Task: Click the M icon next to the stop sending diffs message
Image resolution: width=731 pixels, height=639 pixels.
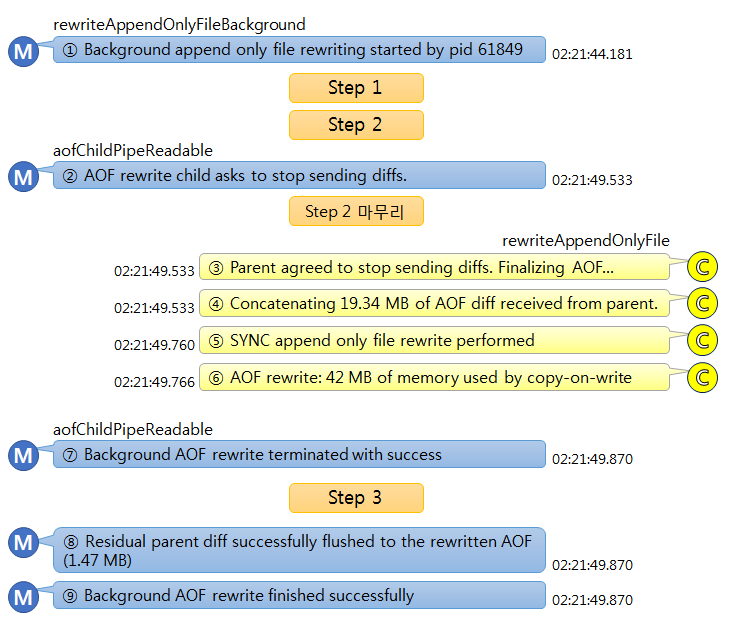Action: (22, 178)
